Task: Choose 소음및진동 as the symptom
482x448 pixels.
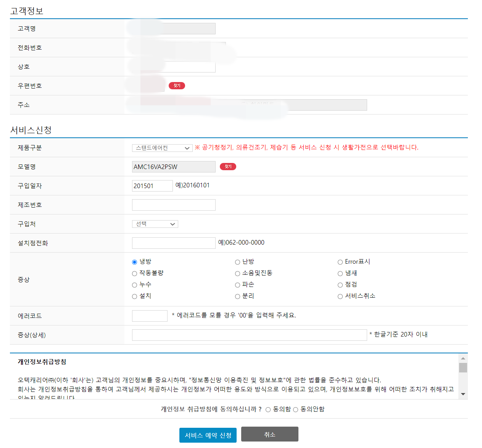Action: click(x=237, y=273)
